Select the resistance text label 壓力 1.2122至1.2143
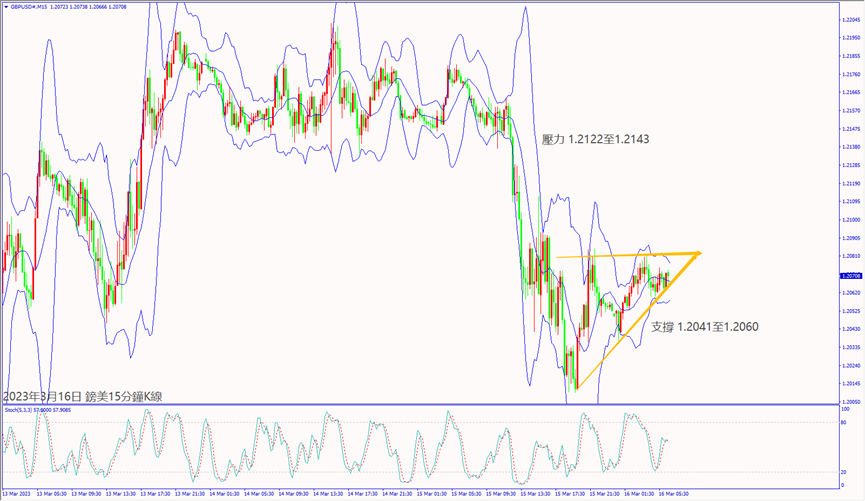Viewport: 865px width, 501px height. pyautogui.click(x=594, y=140)
